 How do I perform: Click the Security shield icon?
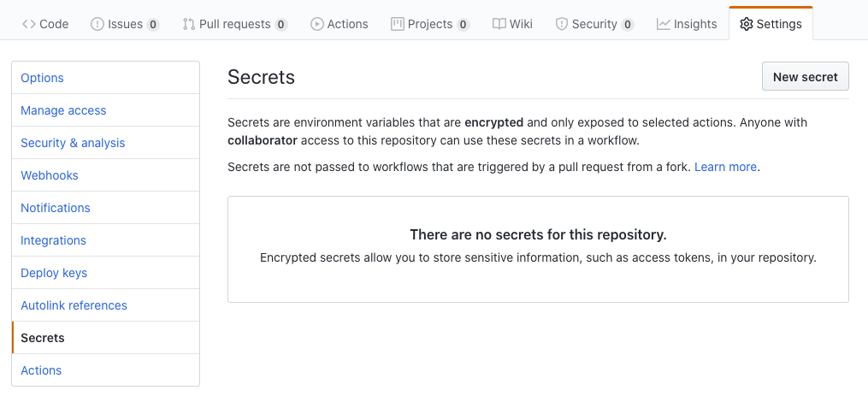(562, 24)
